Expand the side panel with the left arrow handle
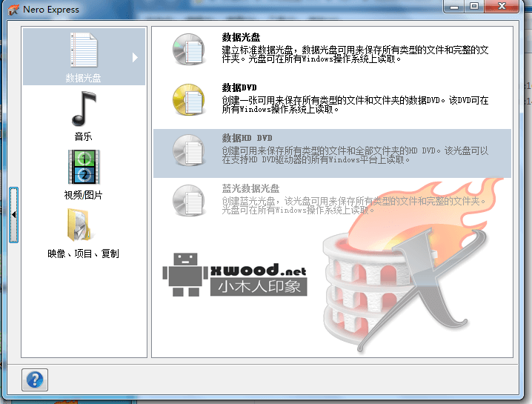The width and height of the screenshot is (532, 404). [14, 215]
